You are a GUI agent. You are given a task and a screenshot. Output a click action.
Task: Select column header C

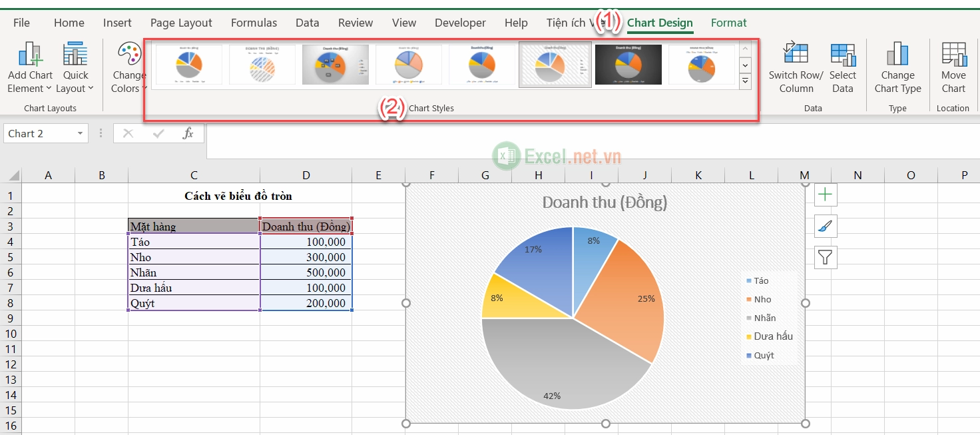pos(194,175)
